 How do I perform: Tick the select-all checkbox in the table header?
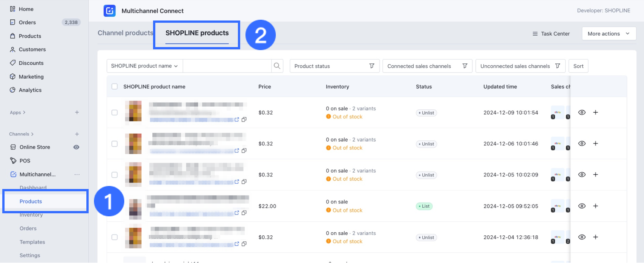(x=114, y=87)
